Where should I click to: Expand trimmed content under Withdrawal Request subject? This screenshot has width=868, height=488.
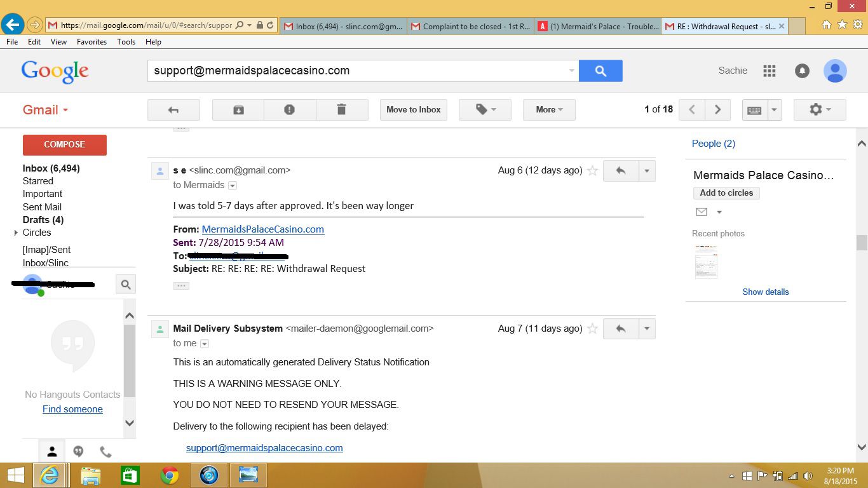(x=182, y=286)
